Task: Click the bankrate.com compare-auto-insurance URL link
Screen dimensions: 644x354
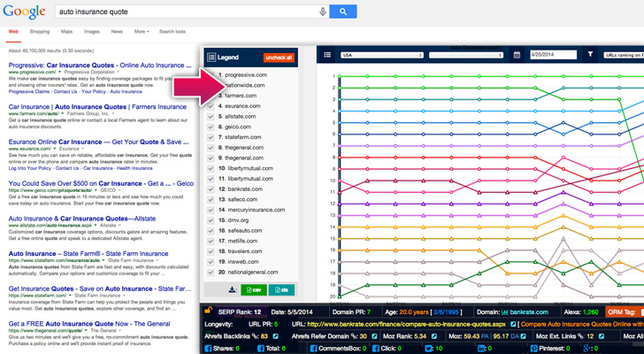Action: pyautogui.click(x=407, y=325)
